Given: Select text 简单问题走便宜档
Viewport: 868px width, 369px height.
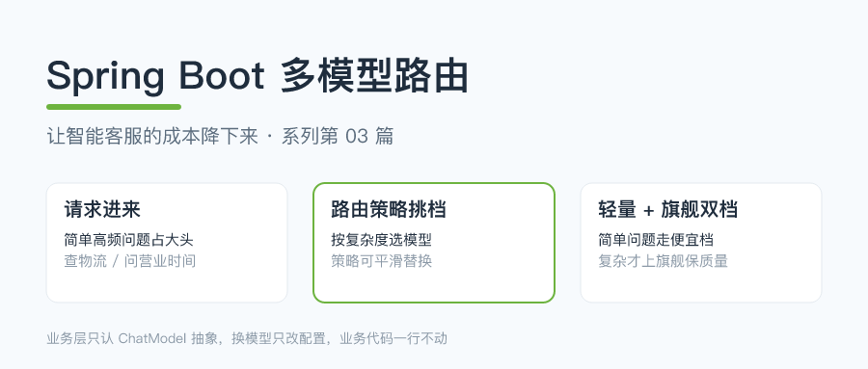Looking at the screenshot, I should pos(656,240).
